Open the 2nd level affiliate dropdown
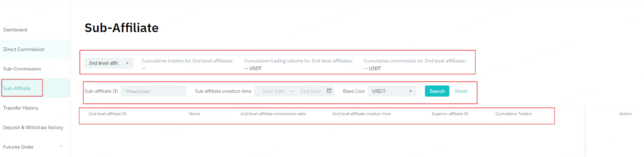 tap(109, 63)
